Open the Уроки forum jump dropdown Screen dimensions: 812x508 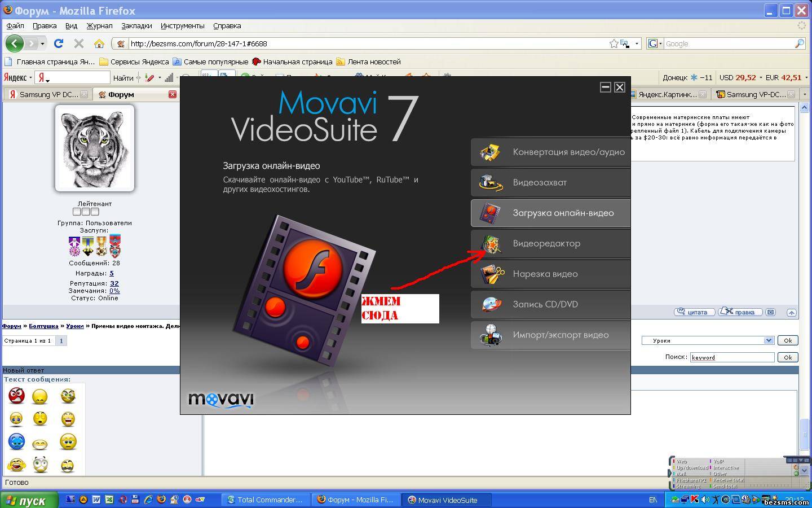(708, 340)
